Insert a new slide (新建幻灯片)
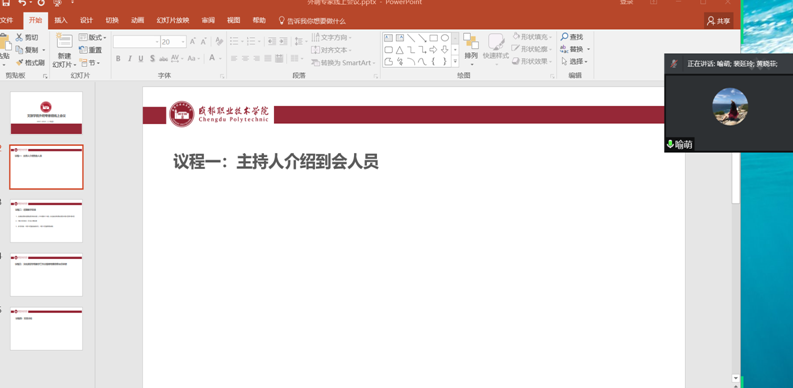This screenshot has height=388, width=793. 64,51
